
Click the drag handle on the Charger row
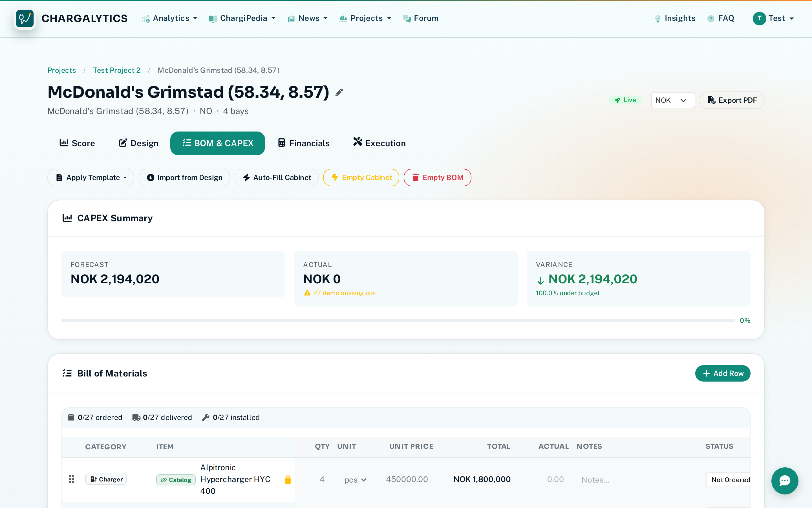pyautogui.click(x=71, y=479)
